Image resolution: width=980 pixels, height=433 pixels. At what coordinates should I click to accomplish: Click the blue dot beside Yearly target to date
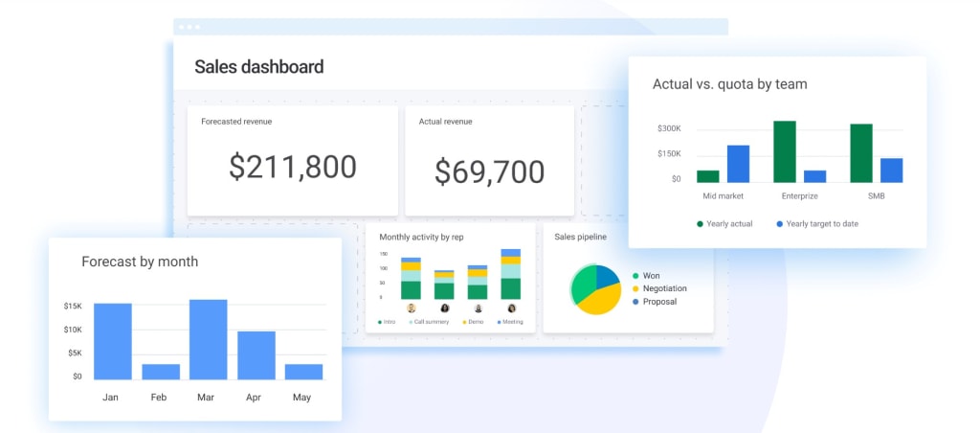(779, 223)
